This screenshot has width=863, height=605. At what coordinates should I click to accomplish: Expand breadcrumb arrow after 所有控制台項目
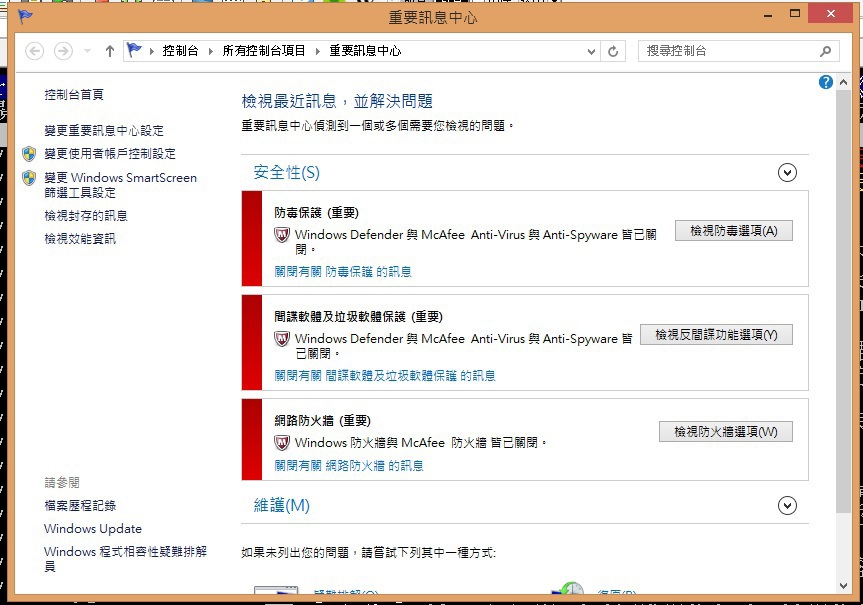(x=318, y=51)
